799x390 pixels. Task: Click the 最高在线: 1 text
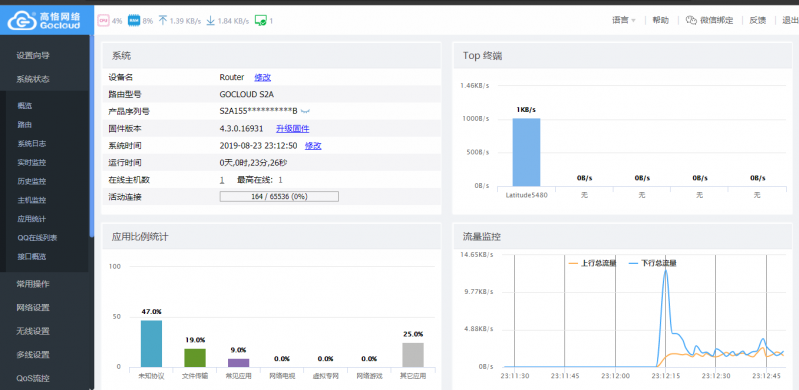(260, 180)
